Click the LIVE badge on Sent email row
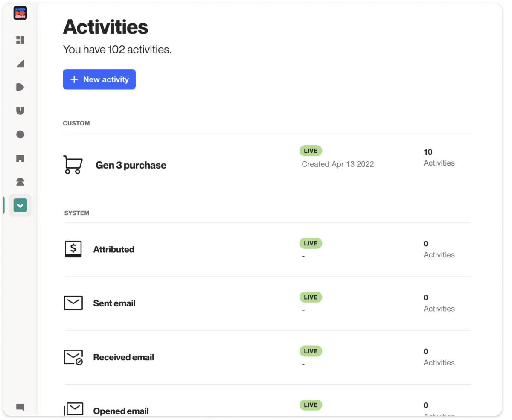 pyautogui.click(x=311, y=297)
